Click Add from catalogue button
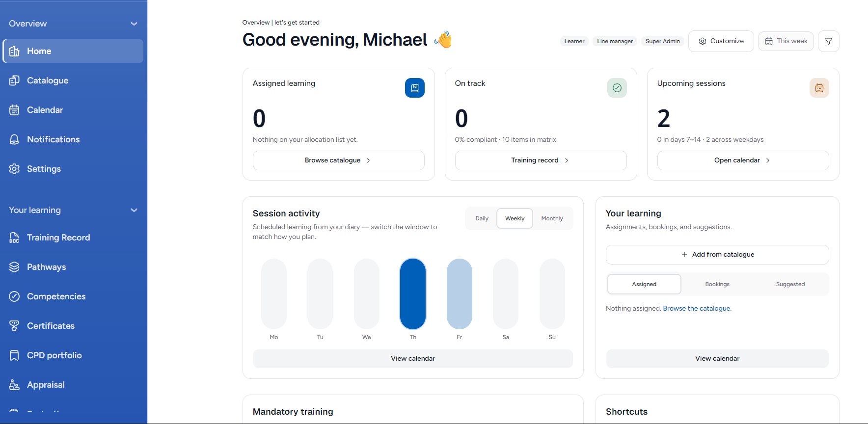The width and height of the screenshot is (868, 424). tap(717, 255)
